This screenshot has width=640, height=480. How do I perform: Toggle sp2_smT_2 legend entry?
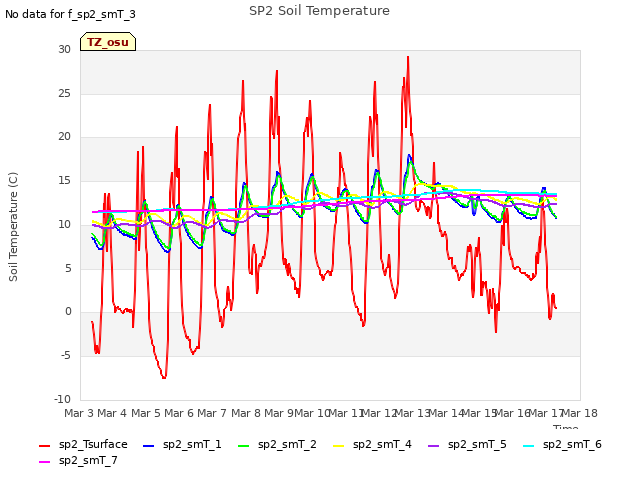click(x=277, y=444)
